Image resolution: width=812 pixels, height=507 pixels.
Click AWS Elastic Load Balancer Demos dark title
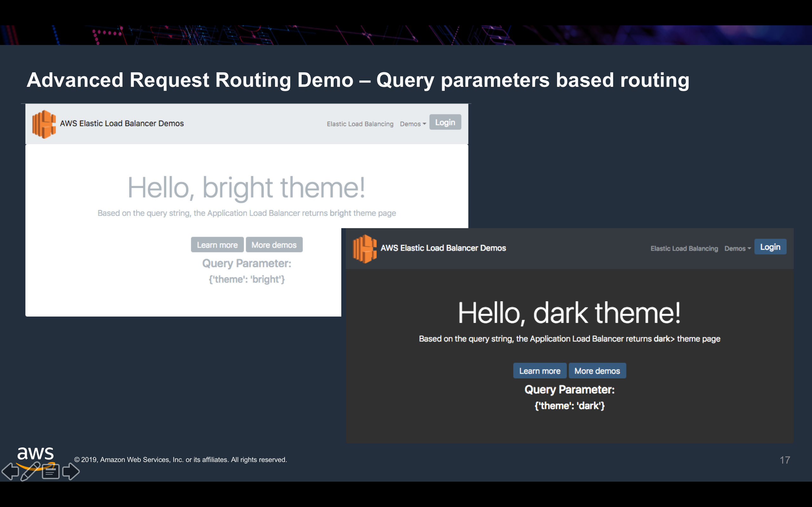[x=443, y=248]
